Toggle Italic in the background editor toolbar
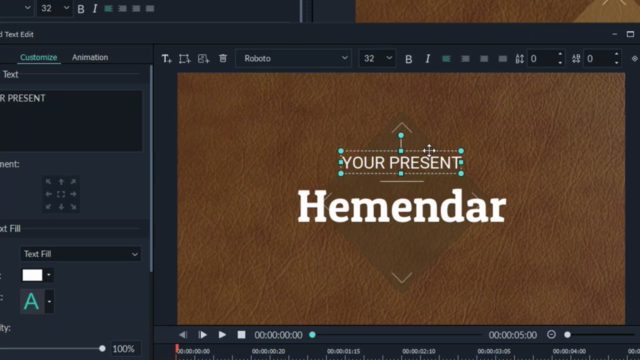Viewport: 640px width, 360px height. [95, 9]
